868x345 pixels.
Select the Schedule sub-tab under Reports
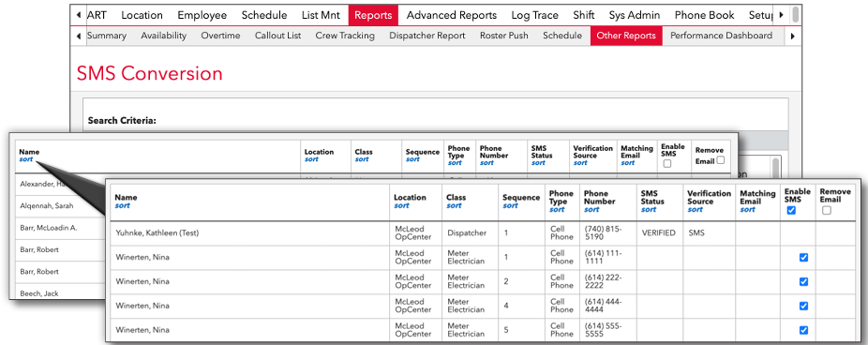pyautogui.click(x=561, y=36)
